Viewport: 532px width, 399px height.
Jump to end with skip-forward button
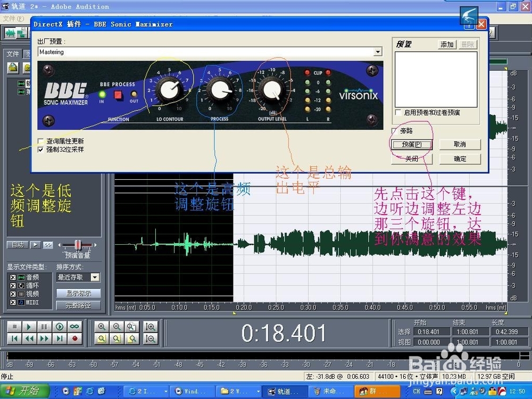click(x=60, y=338)
